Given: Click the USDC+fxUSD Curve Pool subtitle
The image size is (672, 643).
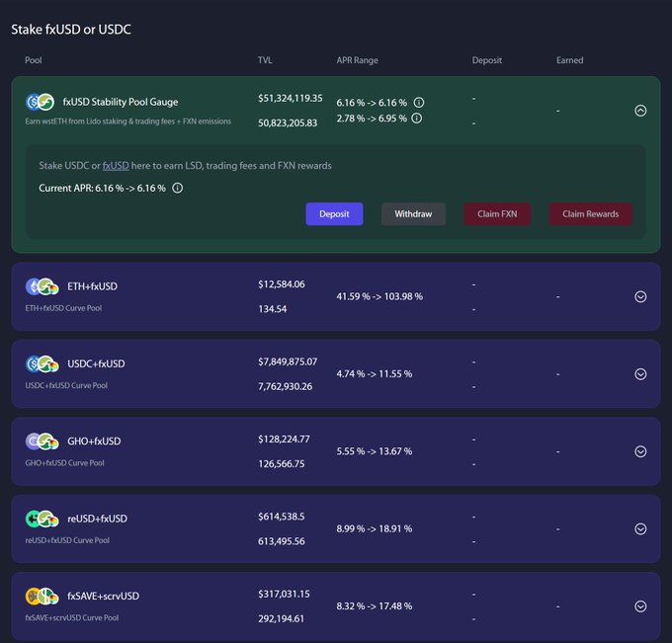Looking at the screenshot, I should click(x=66, y=385).
